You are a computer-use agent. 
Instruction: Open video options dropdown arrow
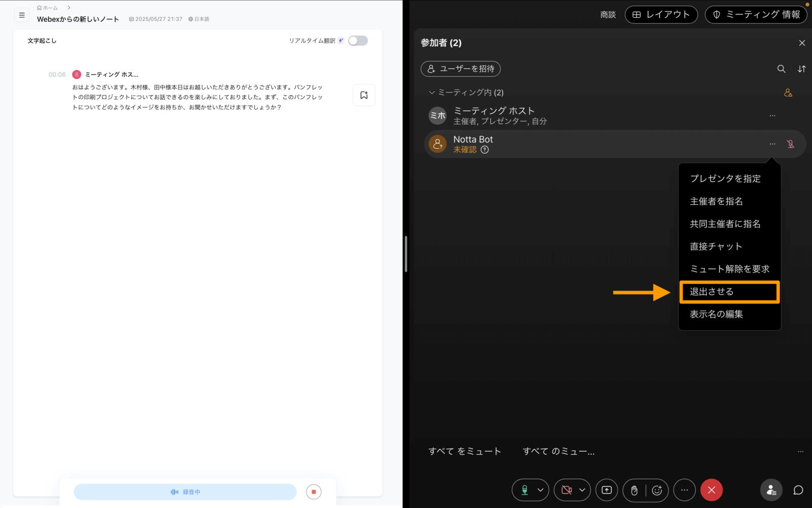click(x=582, y=490)
